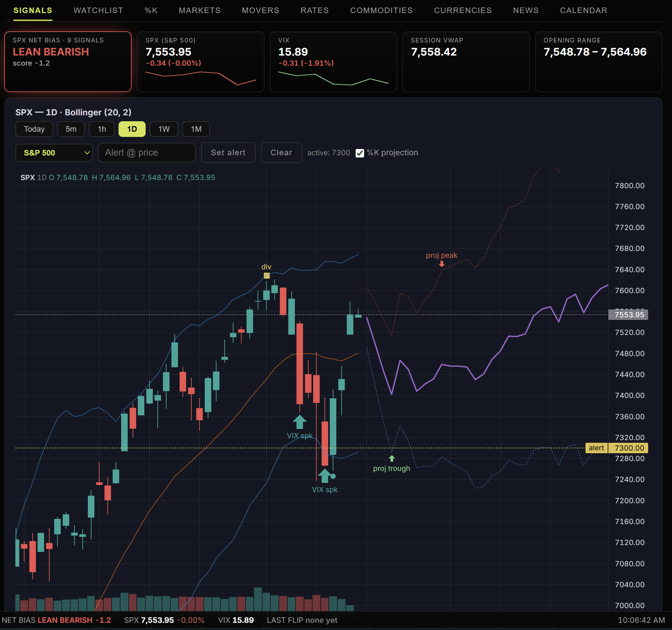672x630 pixels.
Task: Select the 1h timeframe
Action: tap(102, 129)
